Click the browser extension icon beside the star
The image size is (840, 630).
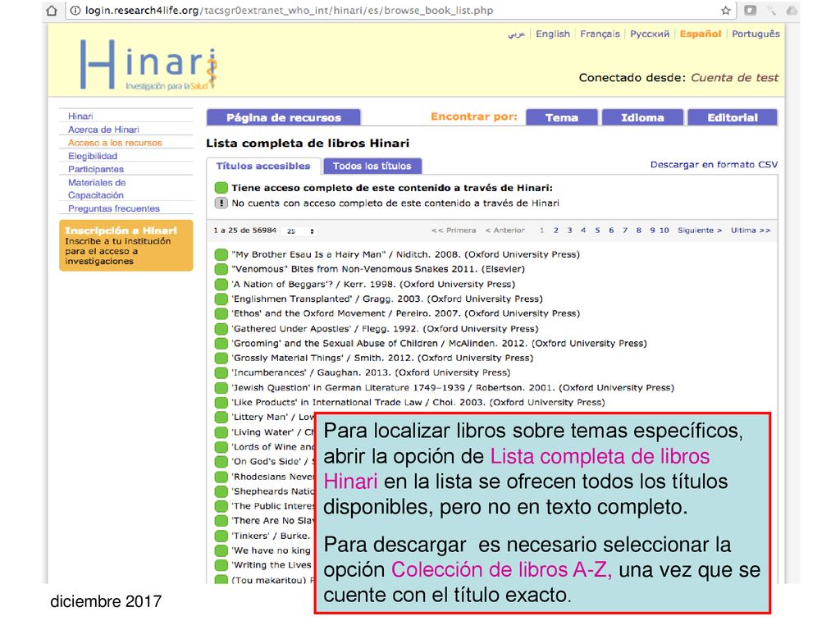tap(750, 10)
